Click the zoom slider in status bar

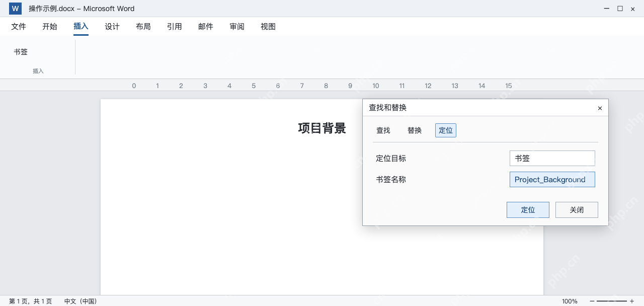click(612, 301)
